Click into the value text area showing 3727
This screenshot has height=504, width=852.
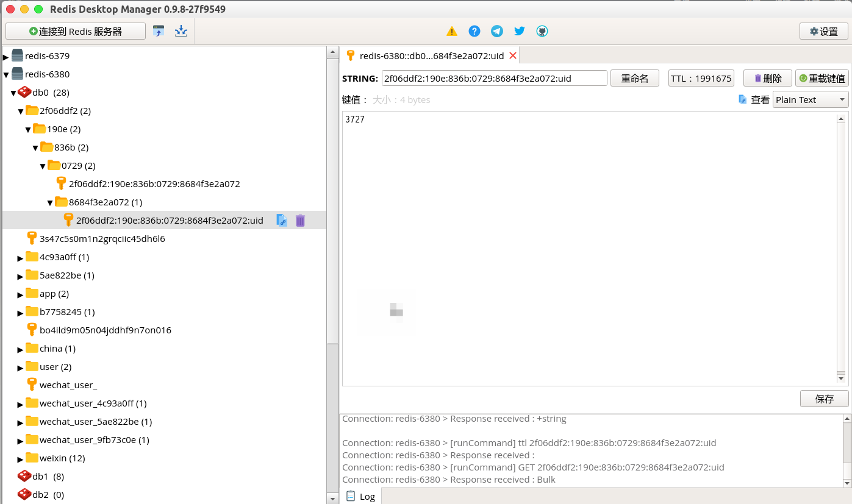point(589,249)
